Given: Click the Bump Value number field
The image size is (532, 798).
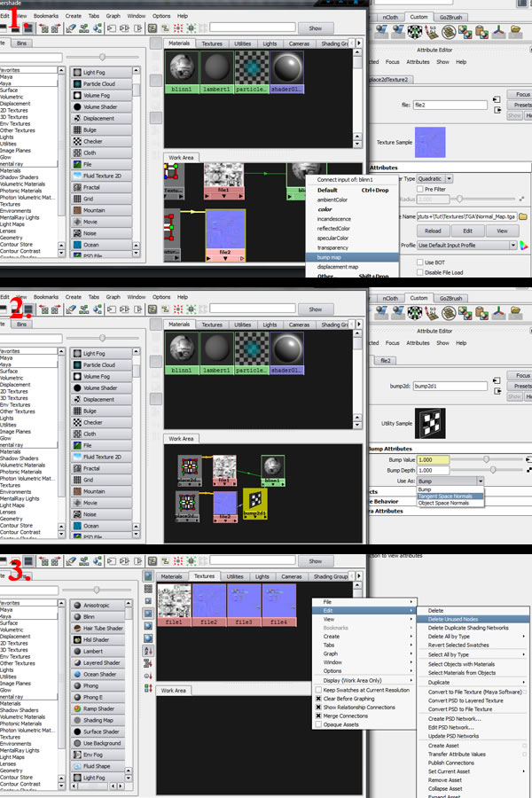Looking at the screenshot, I should pos(434,459).
